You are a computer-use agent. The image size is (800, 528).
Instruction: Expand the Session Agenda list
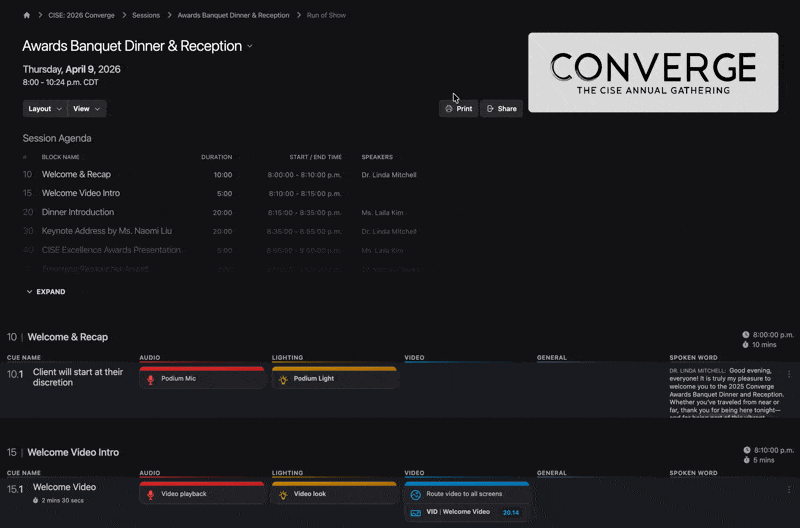(x=46, y=292)
